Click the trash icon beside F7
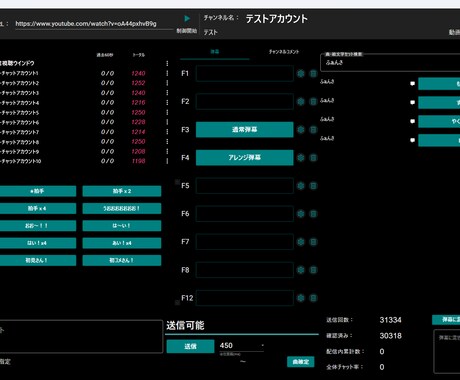The width and height of the screenshot is (460, 380). pyautogui.click(x=313, y=242)
